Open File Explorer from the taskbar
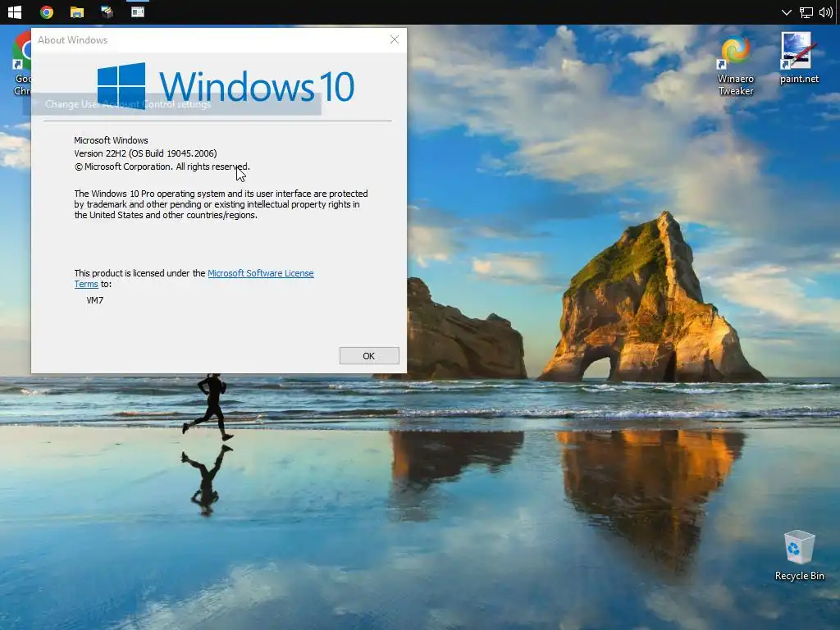Image resolution: width=840 pixels, height=630 pixels. click(76, 11)
